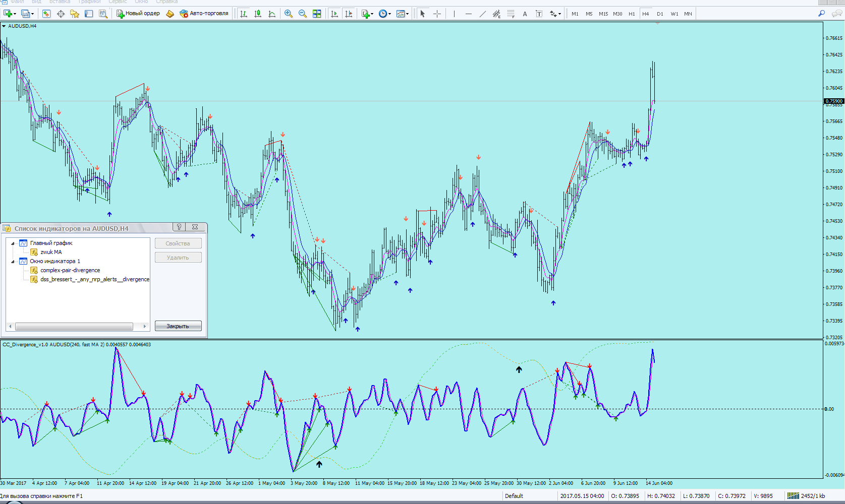Open the search magnifier icon
This screenshot has width=845, height=504.
tap(821, 14)
